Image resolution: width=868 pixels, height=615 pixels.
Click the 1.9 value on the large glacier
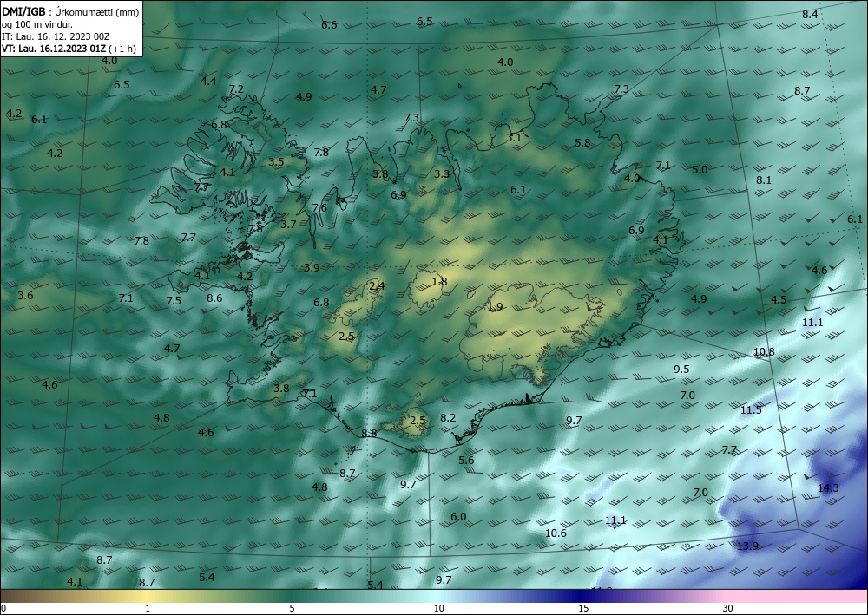[x=495, y=307]
